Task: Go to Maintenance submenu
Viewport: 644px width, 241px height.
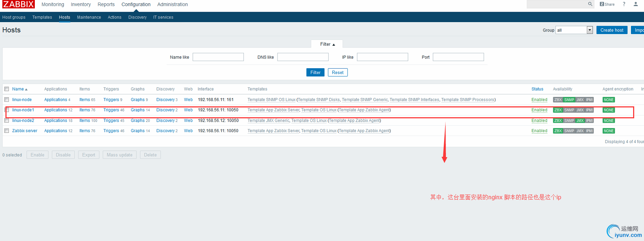Action: [89, 17]
